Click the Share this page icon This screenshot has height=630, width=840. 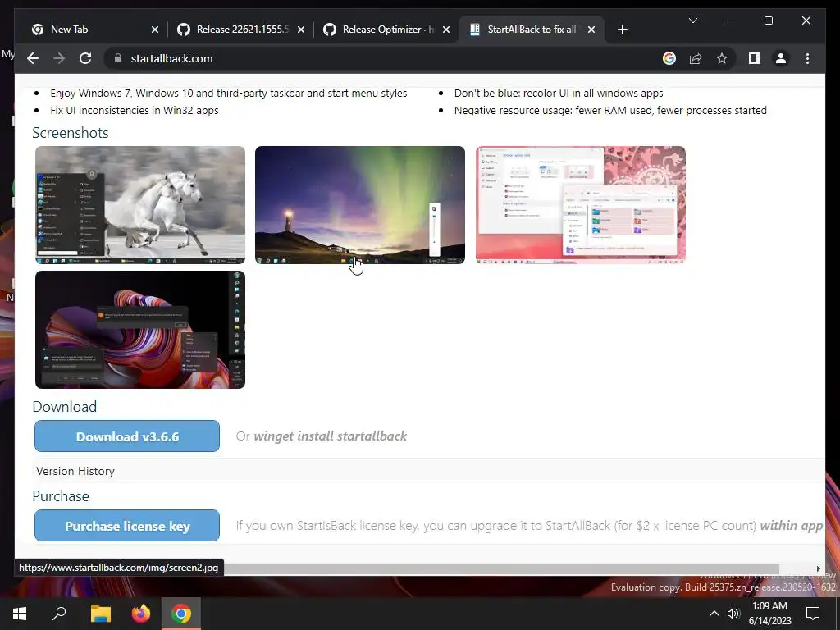point(696,58)
